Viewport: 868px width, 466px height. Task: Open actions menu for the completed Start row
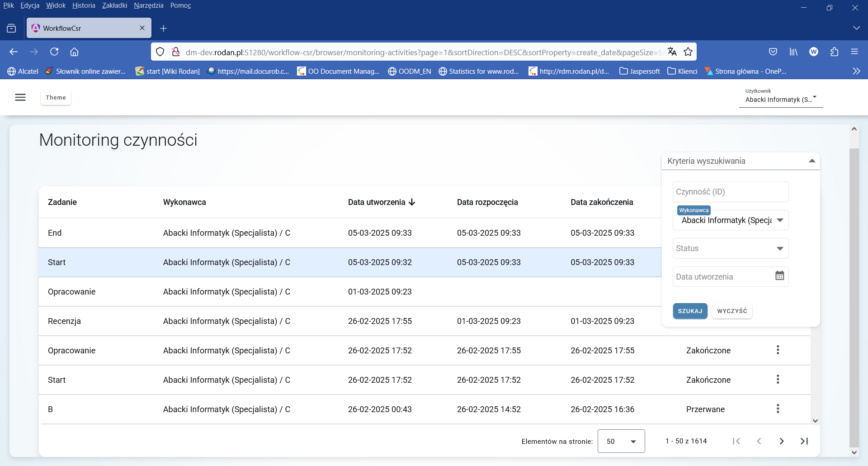pos(778,379)
